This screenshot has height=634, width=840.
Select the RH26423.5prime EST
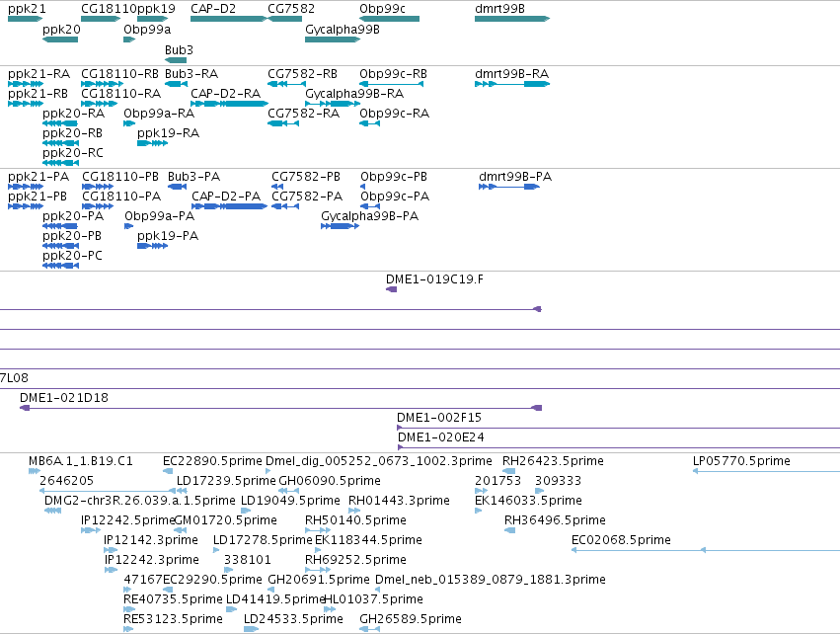[x=509, y=471]
